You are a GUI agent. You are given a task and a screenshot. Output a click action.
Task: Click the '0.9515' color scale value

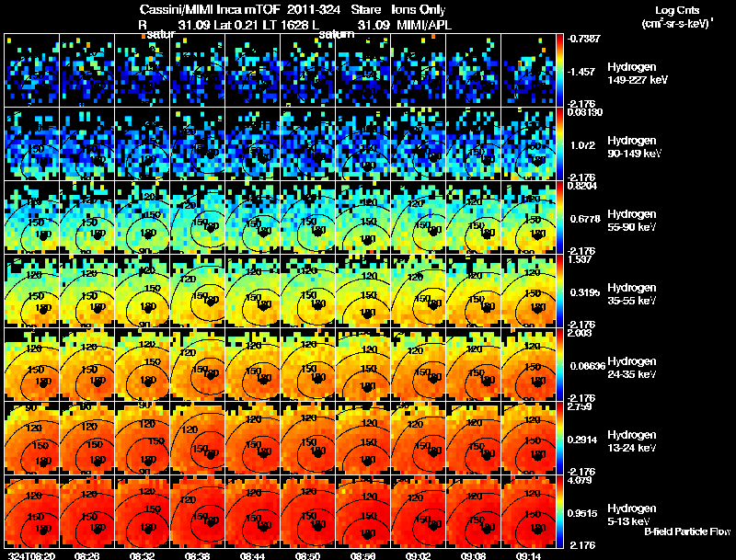(x=582, y=513)
